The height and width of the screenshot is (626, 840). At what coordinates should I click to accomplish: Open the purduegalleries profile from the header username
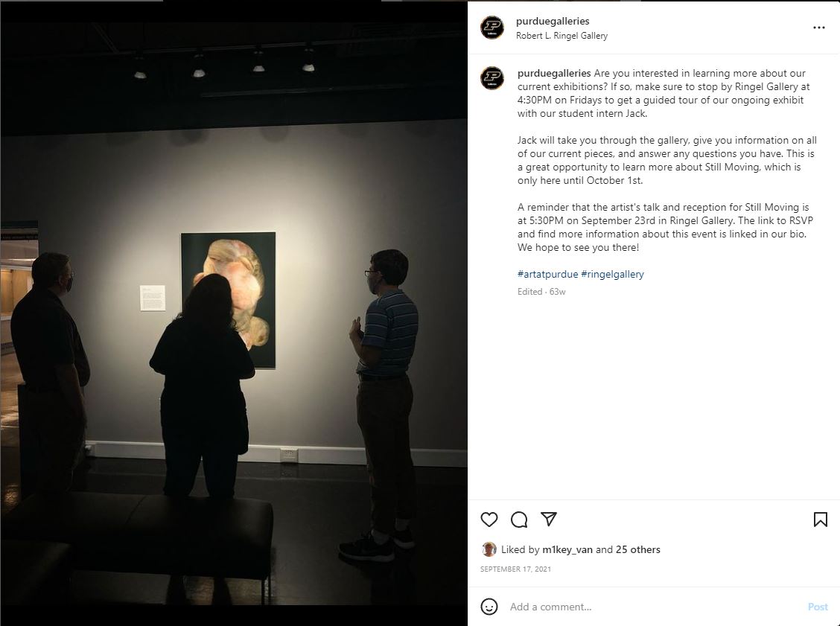click(553, 21)
